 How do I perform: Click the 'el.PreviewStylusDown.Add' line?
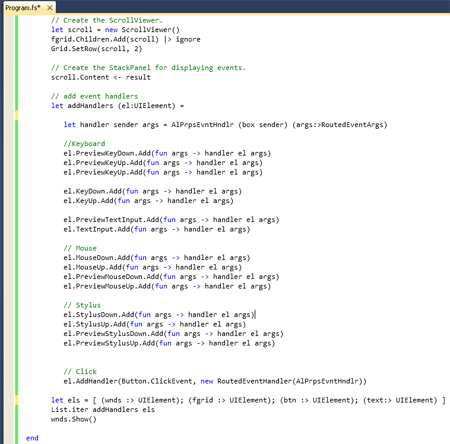pyautogui.click(x=174, y=334)
